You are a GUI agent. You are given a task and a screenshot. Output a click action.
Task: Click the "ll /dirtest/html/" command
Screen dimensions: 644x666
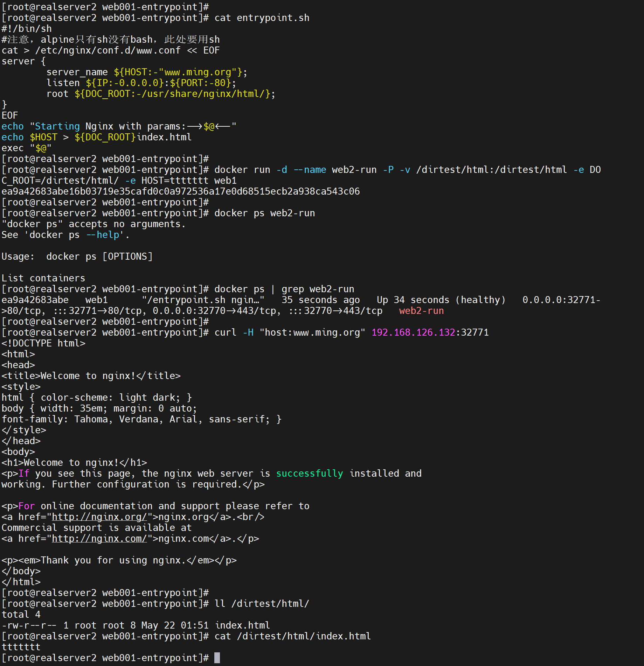click(x=262, y=604)
